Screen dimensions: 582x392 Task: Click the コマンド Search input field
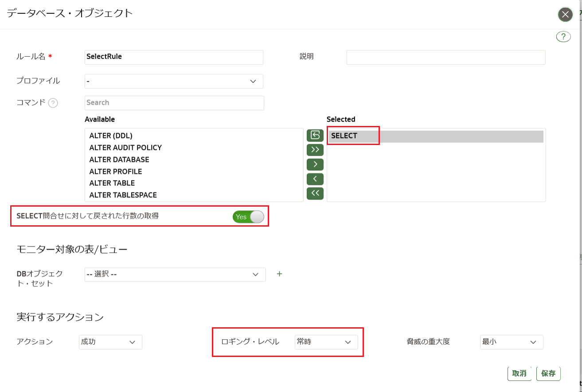(x=174, y=103)
